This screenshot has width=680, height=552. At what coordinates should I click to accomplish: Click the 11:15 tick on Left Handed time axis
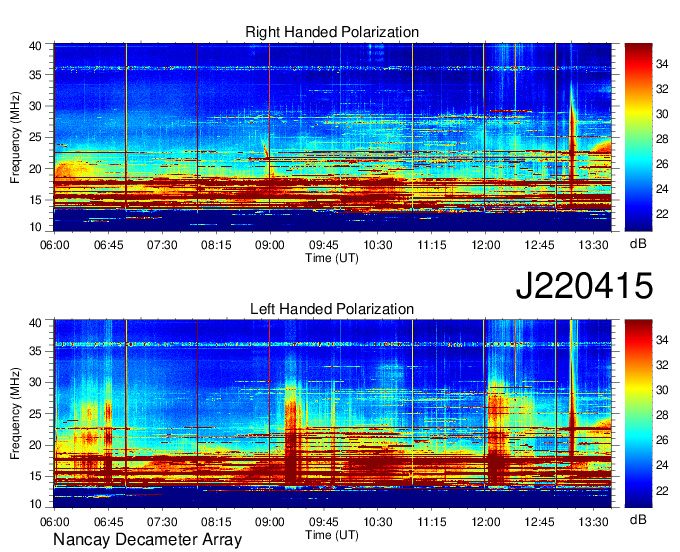432,522
